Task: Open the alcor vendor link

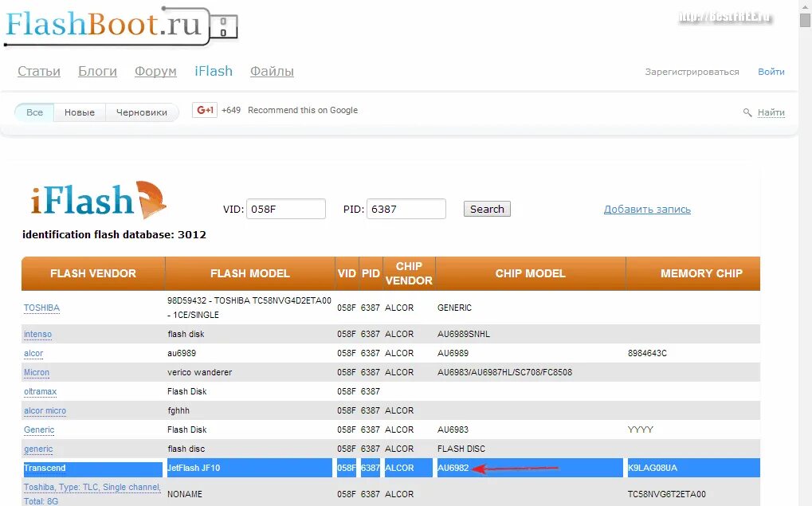Action: click(33, 353)
